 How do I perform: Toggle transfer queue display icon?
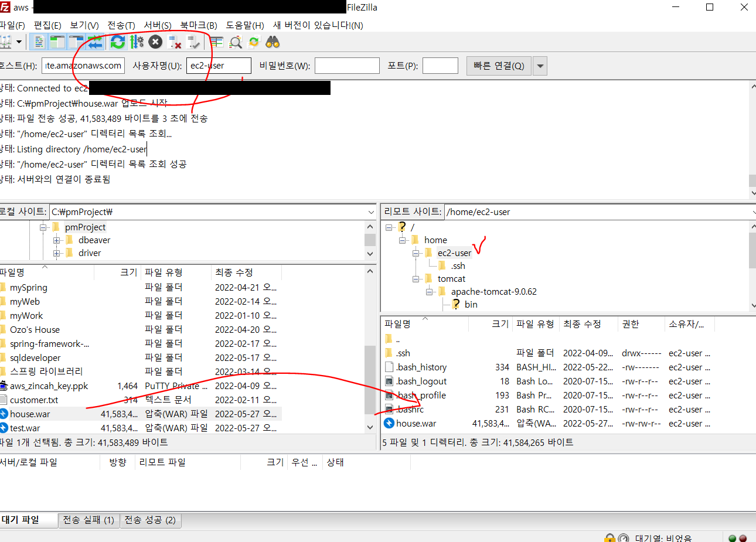pyautogui.click(x=95, y=42)
